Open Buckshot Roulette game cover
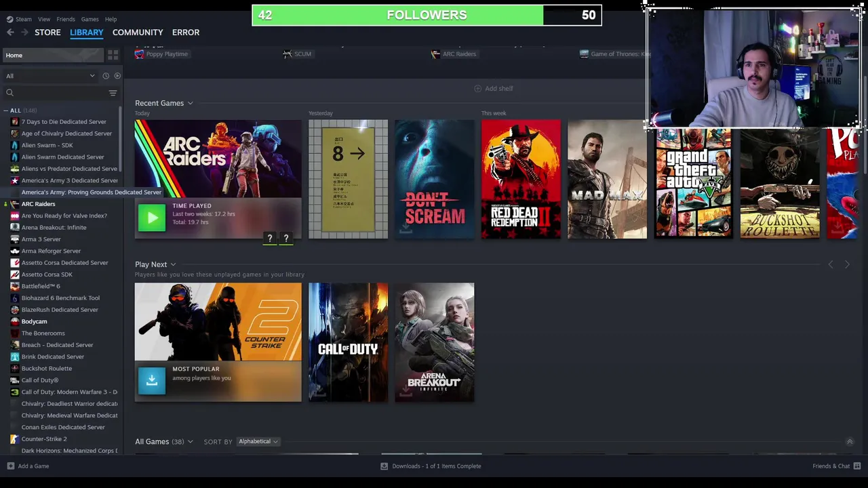The image size is (868, 488). [780, 183]
